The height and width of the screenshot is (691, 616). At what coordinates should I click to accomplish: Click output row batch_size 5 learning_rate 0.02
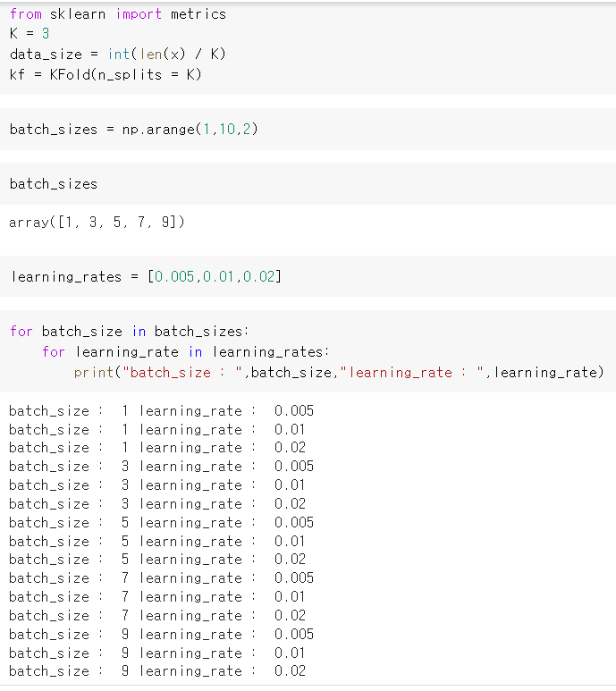[157, 560]
